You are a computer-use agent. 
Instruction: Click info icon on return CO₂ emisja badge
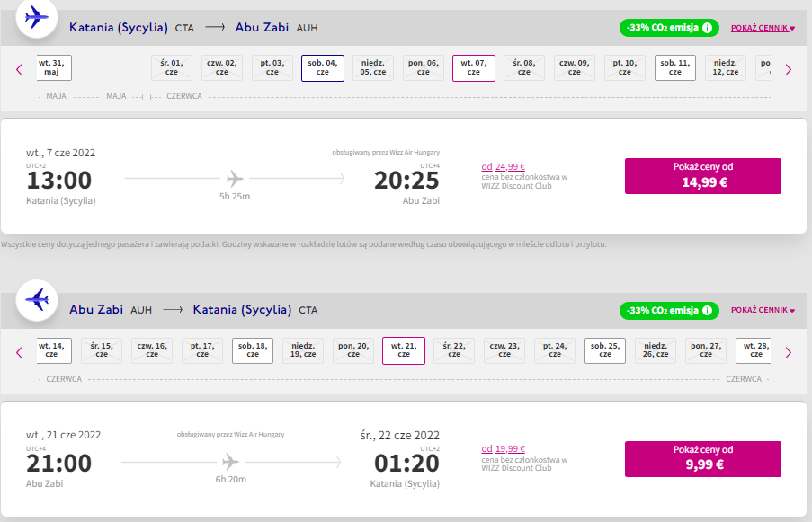click(707, 310)
